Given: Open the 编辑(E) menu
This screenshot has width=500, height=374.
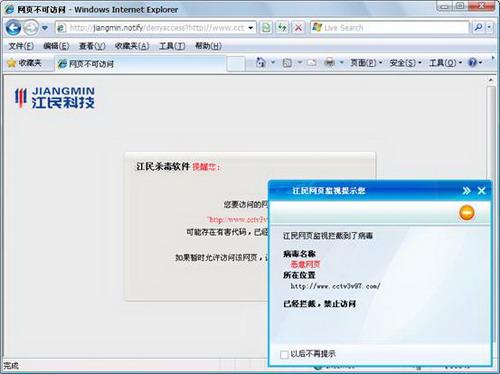Looking at the screenshot, I should pyautogui.click(x=56, y=46).
